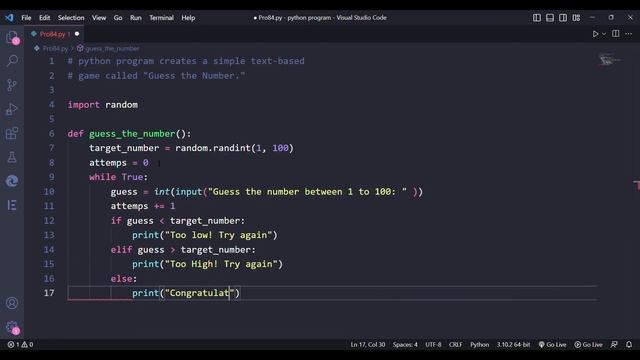The height and width of the screenshot is (360, 640).
Task: Open the Extensions view
Action: (x=12, y=133)
